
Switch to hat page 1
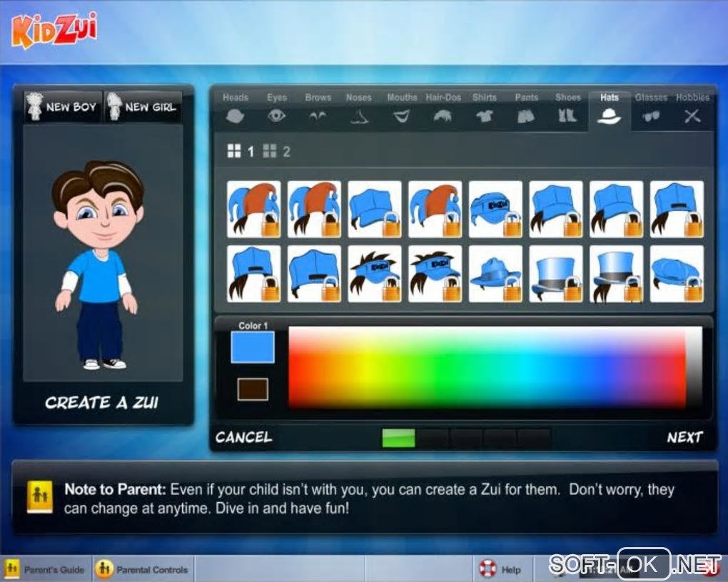point(241,151)
